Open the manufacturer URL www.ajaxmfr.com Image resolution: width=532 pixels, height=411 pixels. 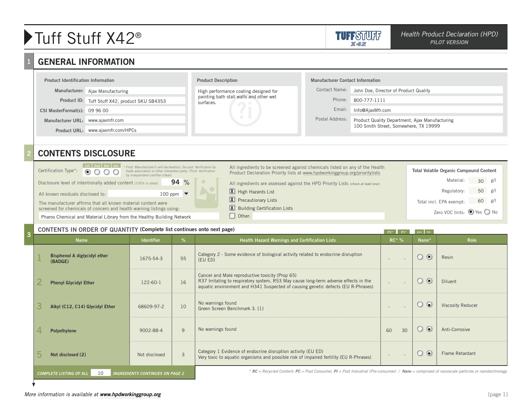pyautogui.click(x=106, y=120)
